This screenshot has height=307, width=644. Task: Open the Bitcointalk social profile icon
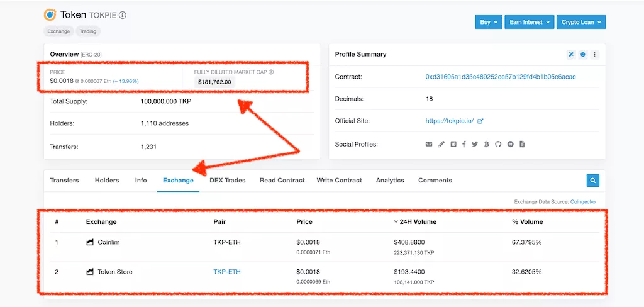(486, 144)
